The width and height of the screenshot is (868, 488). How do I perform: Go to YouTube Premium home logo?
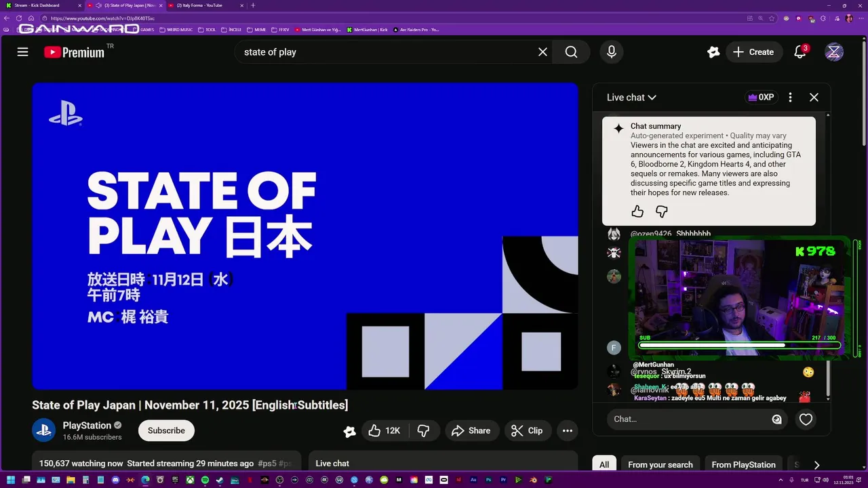[x=75, y=52]
